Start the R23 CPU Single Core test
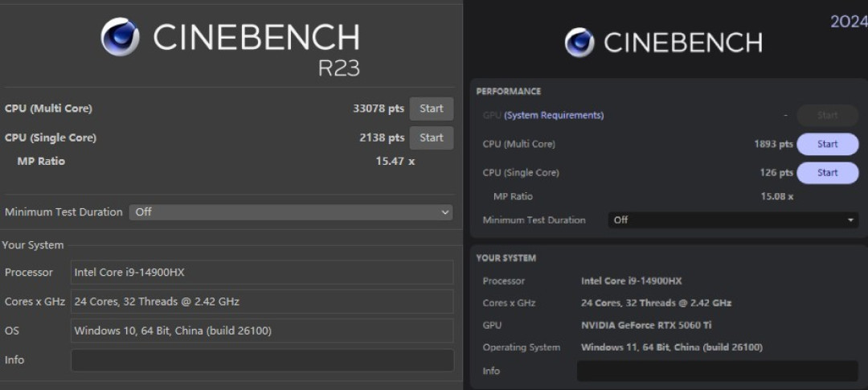The height and width of the screenshot is (390, 868). 432,138
